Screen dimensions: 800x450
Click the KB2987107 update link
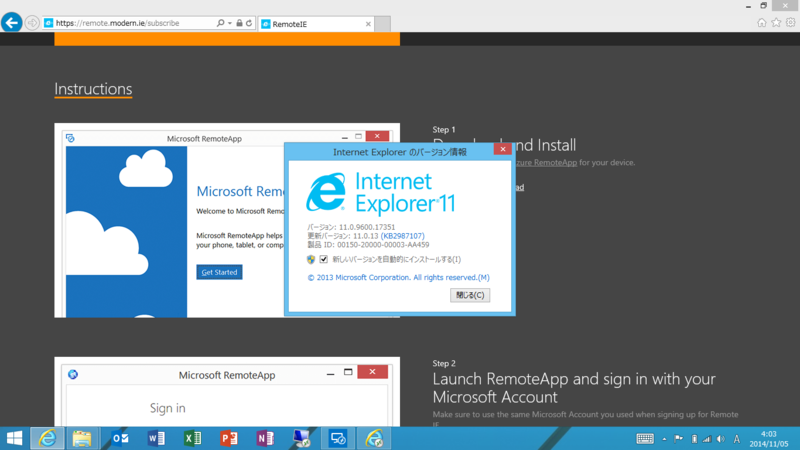point(403,236)
